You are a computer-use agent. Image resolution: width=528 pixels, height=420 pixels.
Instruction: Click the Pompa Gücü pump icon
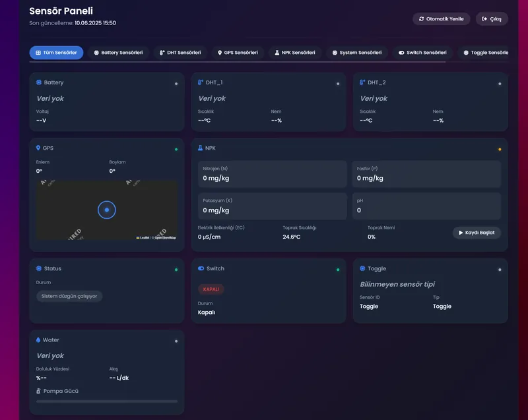38,391
